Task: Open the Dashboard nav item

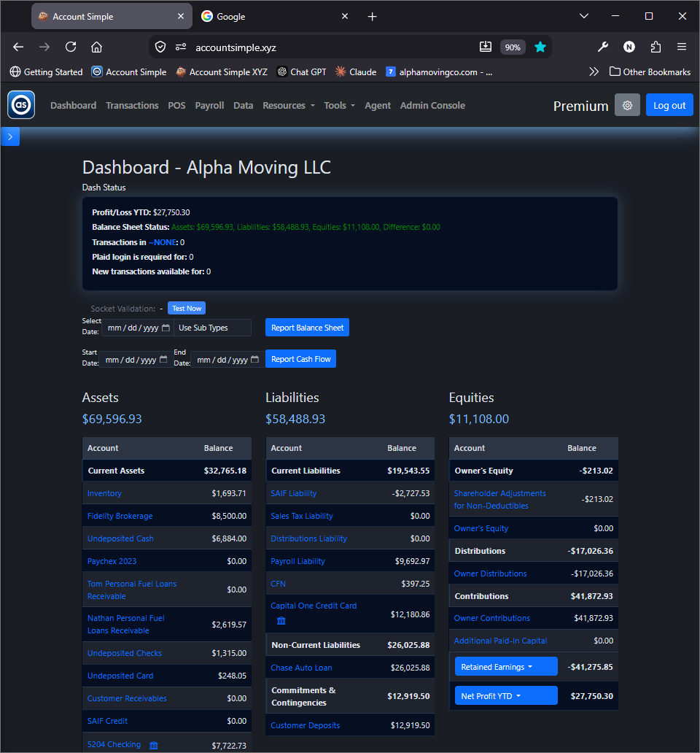Action: (74, 106)
